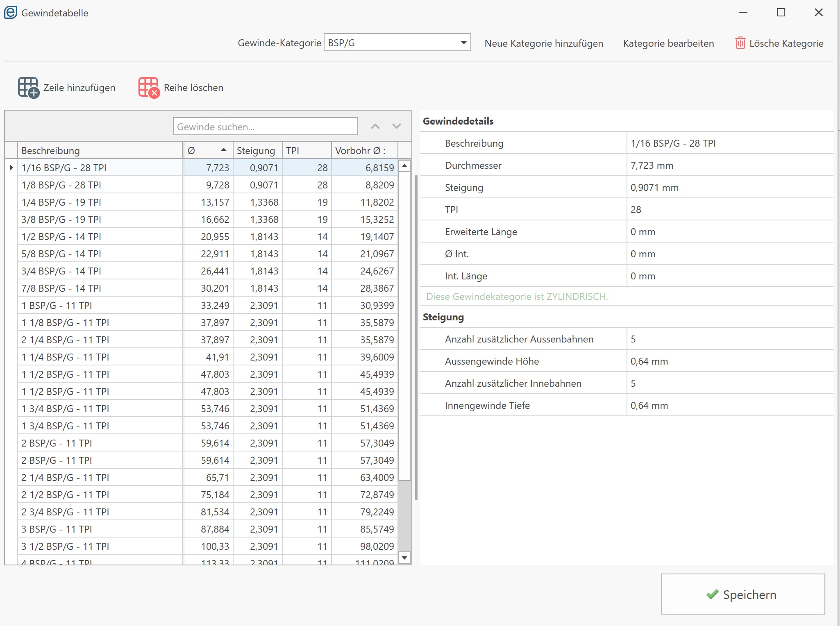Click the row indicator arrow of first row
The image size is (840, 626).
click(x=11, y=168)
